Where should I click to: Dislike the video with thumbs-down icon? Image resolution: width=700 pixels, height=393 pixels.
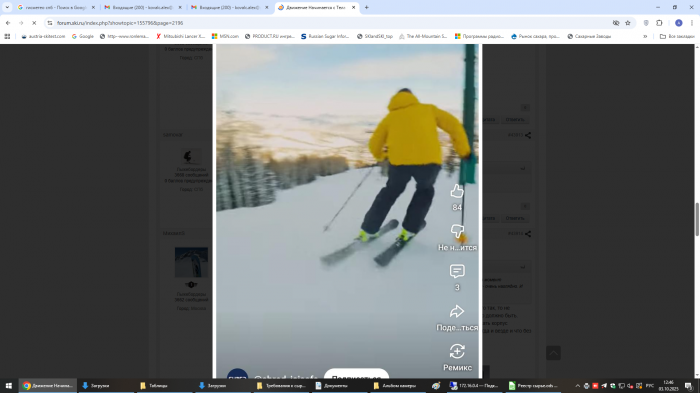tap(457, 231)
